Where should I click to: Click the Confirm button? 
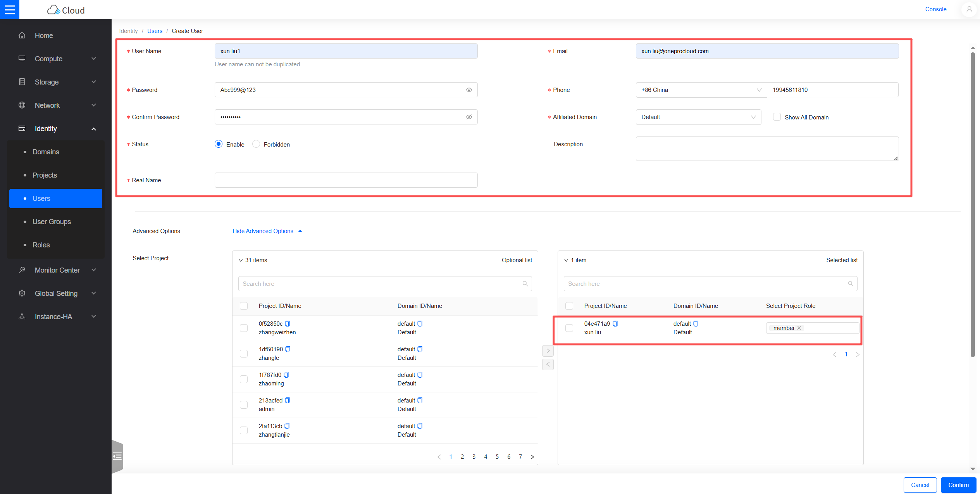coord(958,485)
